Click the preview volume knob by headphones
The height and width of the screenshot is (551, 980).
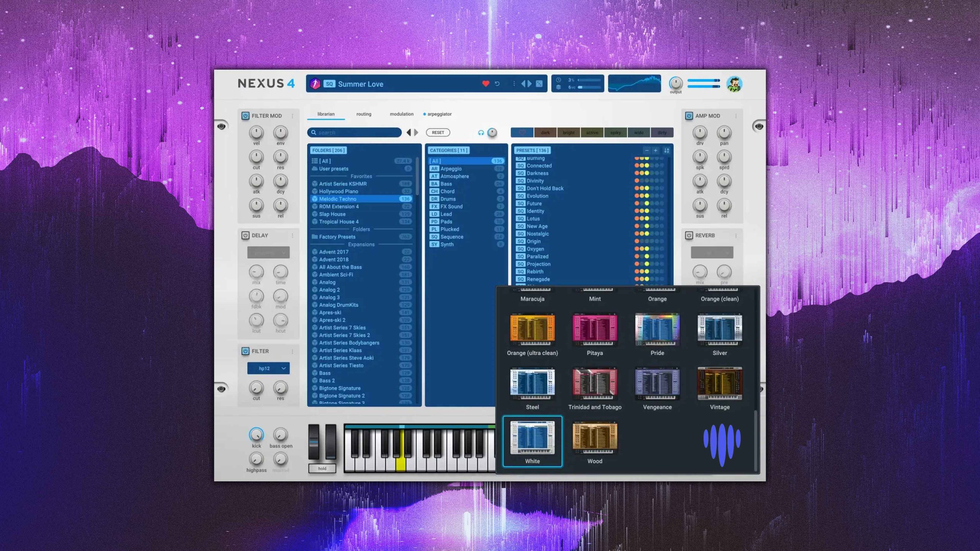[492, 132]
